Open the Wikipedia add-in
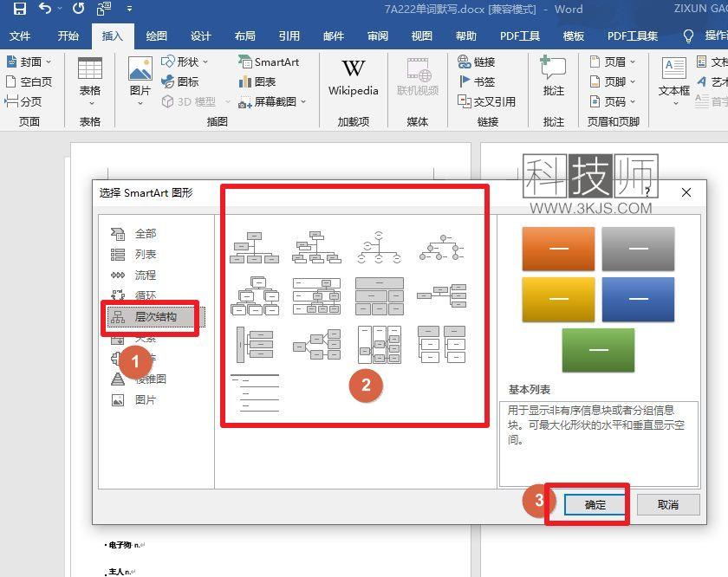The image size is (728, 577). [354, 77]
